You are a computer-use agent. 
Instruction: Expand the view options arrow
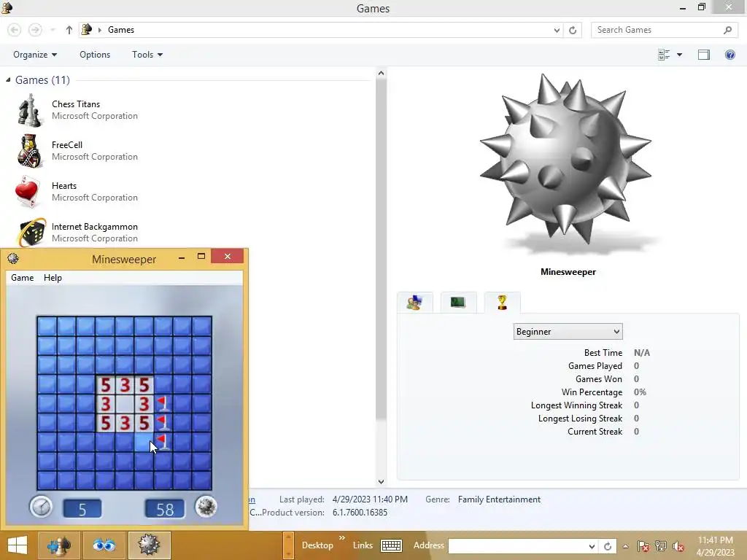[x=680, y=55]
